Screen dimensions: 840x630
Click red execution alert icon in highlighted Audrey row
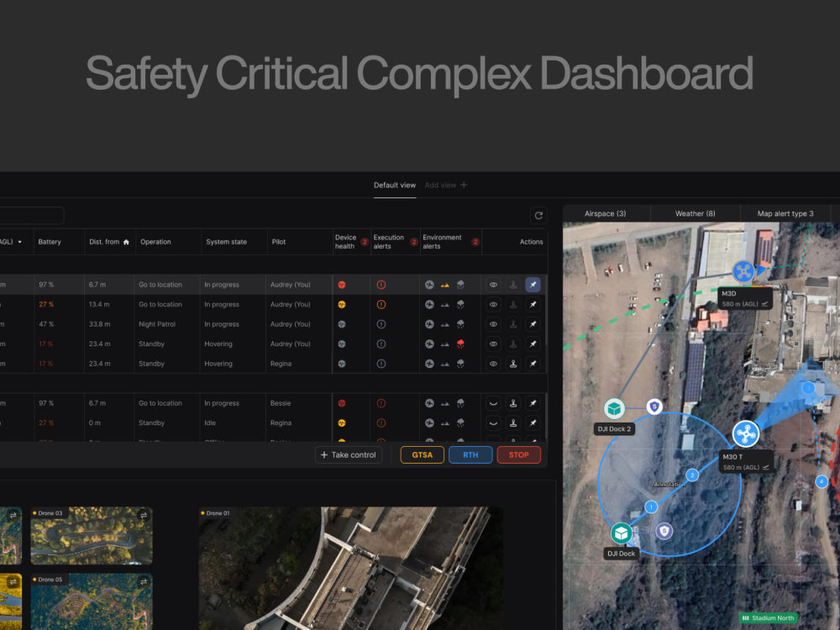coord(381,285)
